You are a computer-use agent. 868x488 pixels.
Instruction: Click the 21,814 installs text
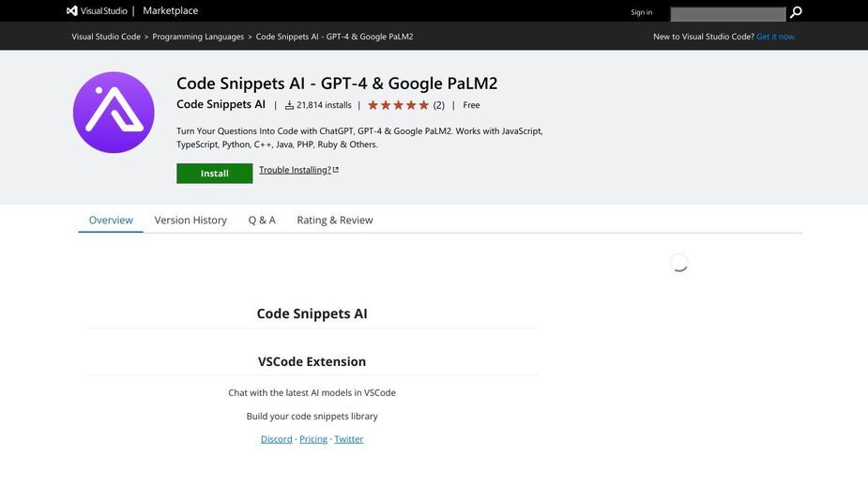[324, 105]
